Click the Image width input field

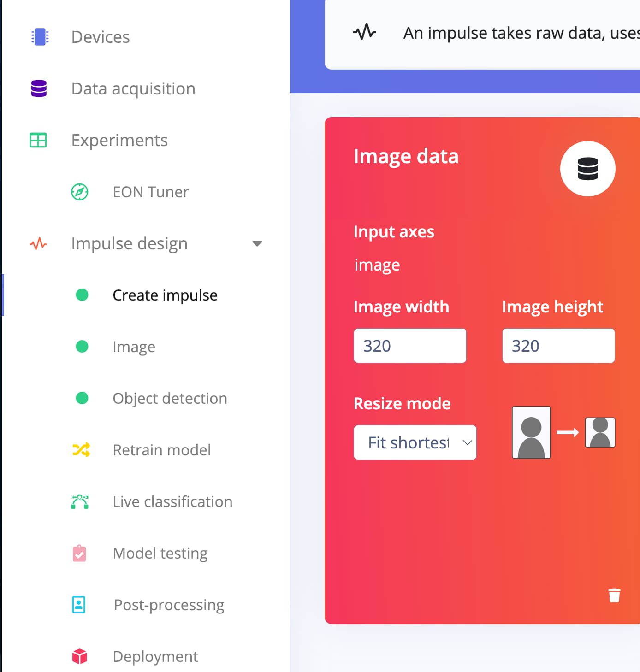click(x=409, y=346)
